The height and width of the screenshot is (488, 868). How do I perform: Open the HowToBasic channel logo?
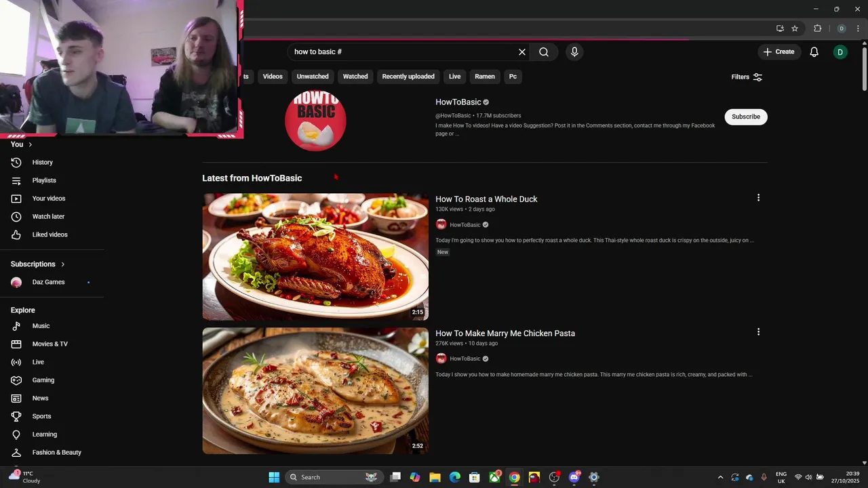[x=315, y=120]
